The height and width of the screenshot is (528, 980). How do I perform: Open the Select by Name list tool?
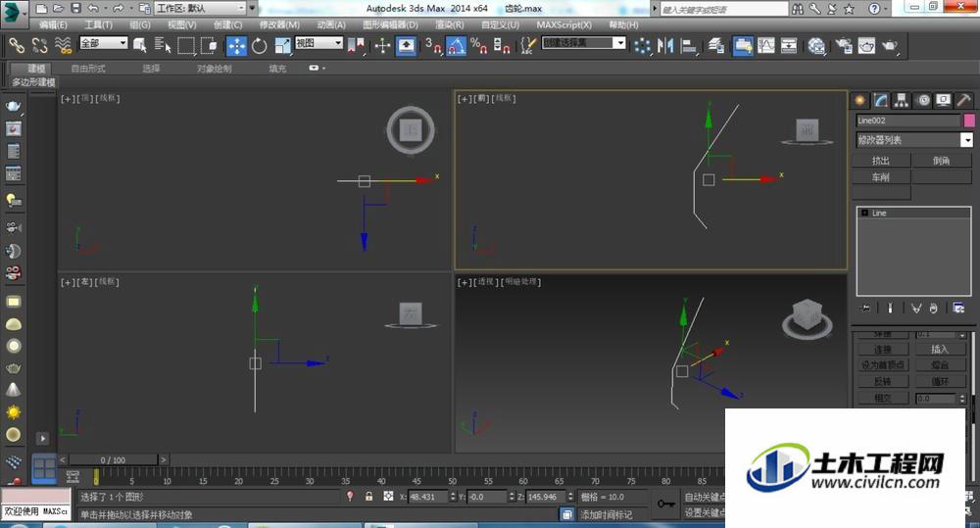163,45
